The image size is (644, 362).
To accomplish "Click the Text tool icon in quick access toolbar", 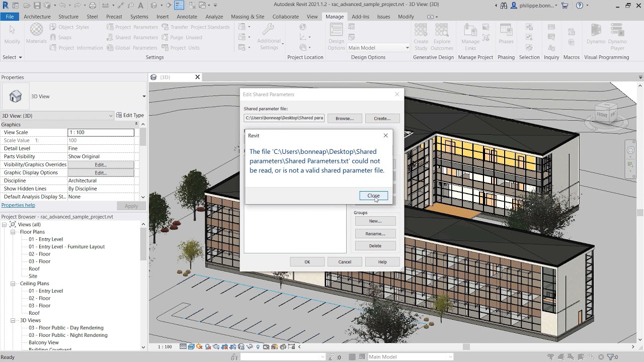I will click(x=141, y=6).
